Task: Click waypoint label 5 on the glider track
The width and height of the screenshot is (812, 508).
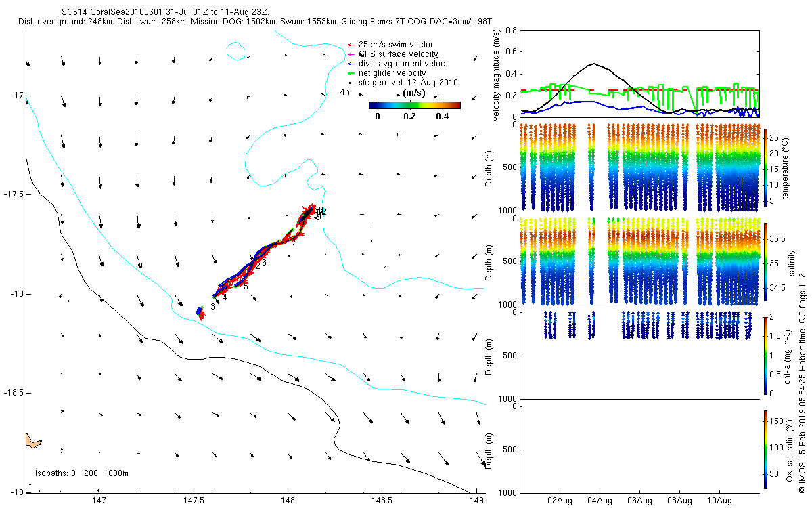Action: [246, 287]
